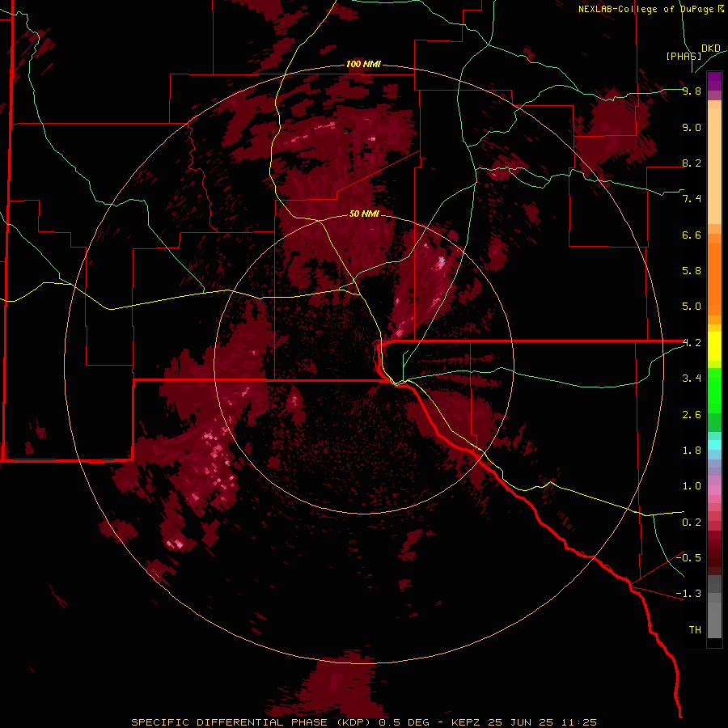Click the cyan segment of the color bar
728x728 pixels.
point(714,444)
